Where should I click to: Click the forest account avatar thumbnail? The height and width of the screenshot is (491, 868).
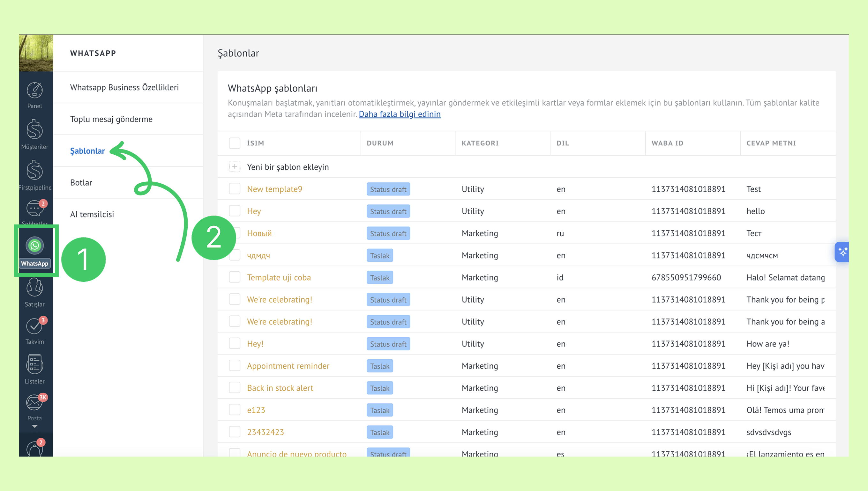(36, 53)
